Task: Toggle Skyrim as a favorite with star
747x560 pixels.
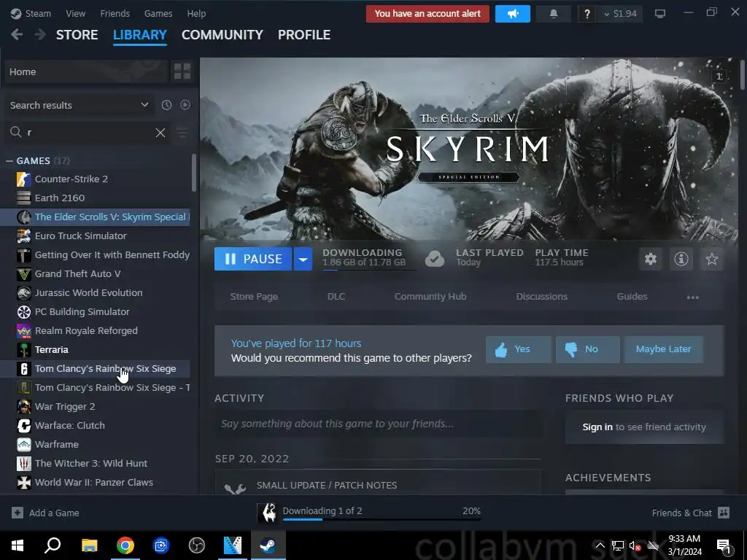Action: coord(712,259)
